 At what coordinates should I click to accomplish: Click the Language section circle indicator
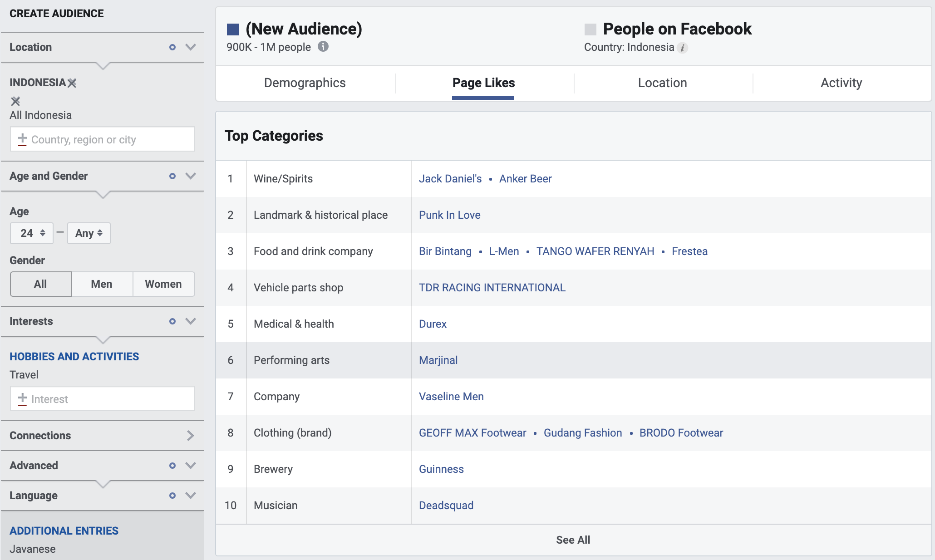[172, 496]
